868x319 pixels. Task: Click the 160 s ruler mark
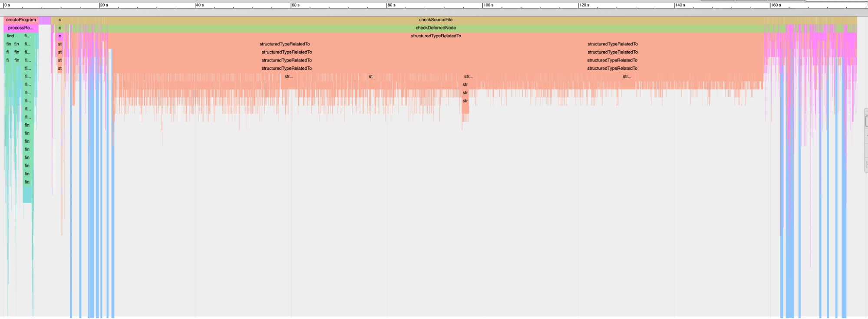pyautogui.click(x=776, y=5)
